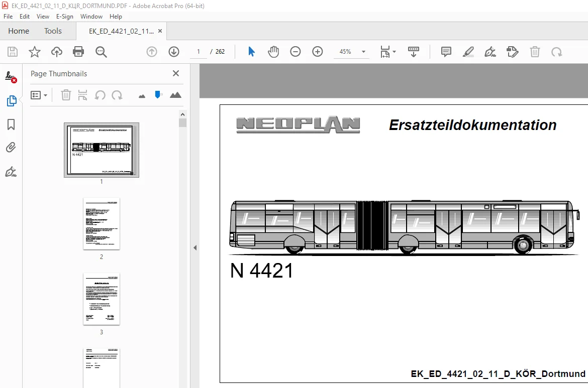Click the page number input field
This screenshot has height=388, width=588.
coord(199,52)
